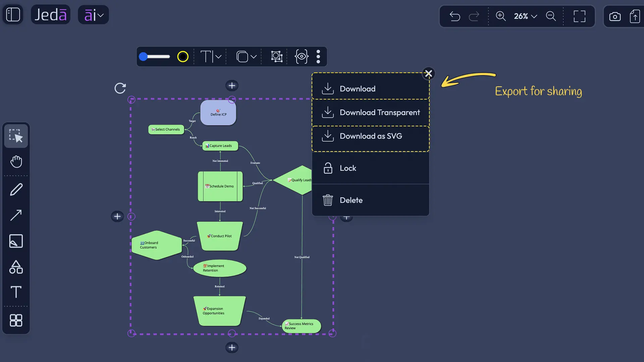
Task: Click the group selection icon
Action: pyautogui.click(x=277, y=57)
